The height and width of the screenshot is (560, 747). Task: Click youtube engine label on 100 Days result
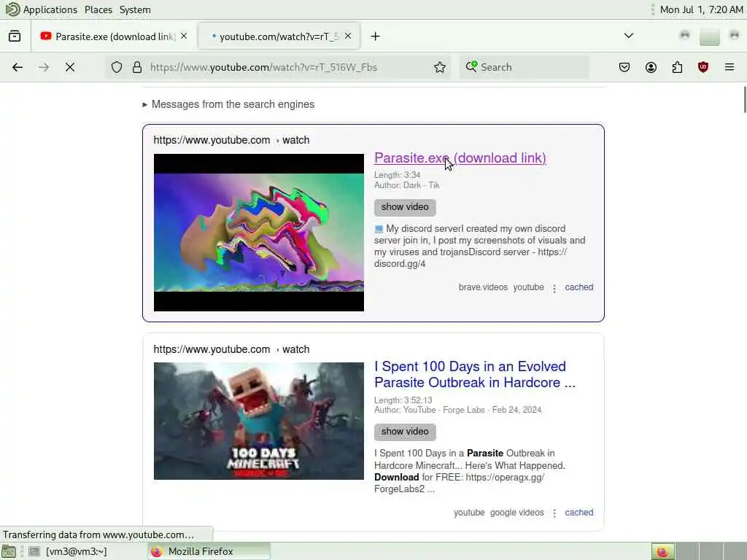(469, 513)
